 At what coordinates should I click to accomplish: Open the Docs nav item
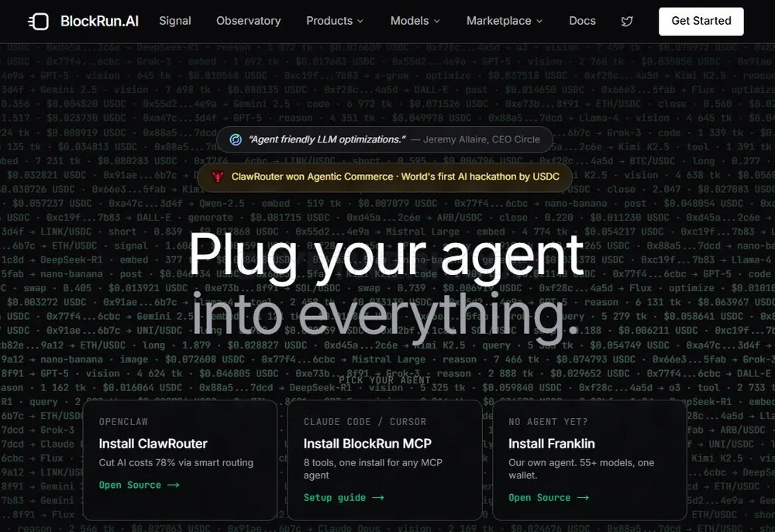coord(582,21)
